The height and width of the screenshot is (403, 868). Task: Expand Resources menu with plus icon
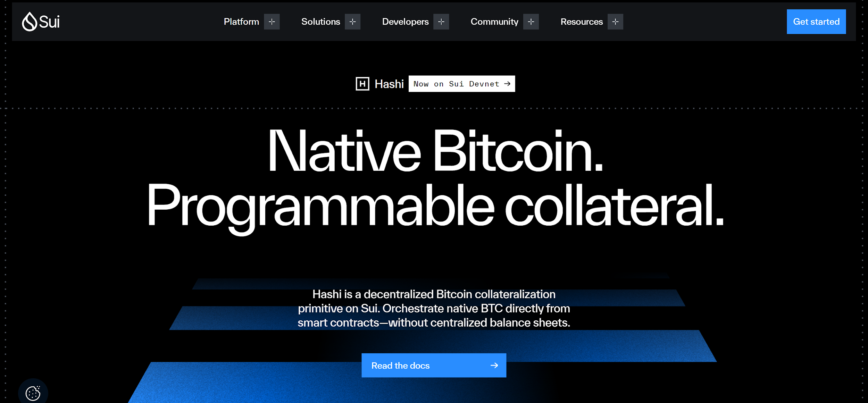point(615,22)
